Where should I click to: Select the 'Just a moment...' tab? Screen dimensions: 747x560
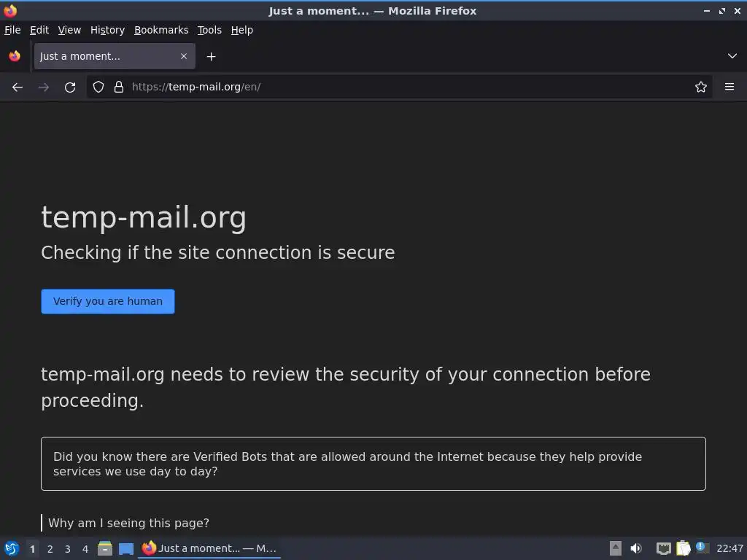[115, 56]
